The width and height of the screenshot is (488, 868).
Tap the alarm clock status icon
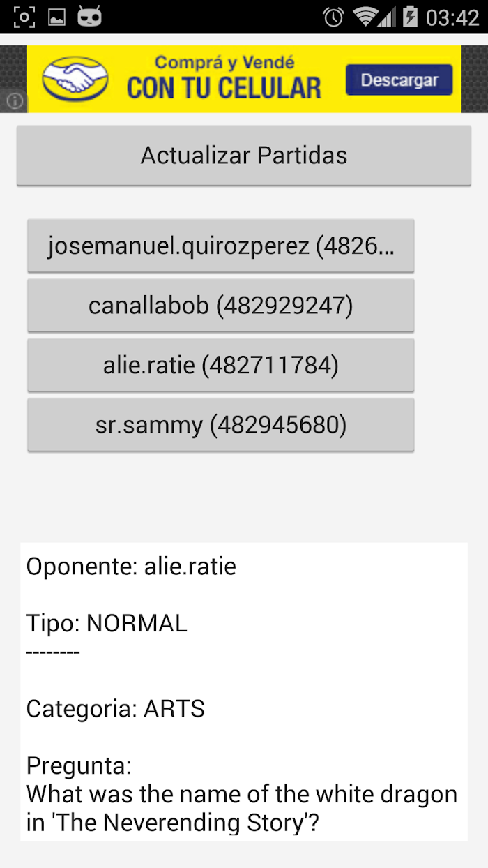tap(334, 17)
